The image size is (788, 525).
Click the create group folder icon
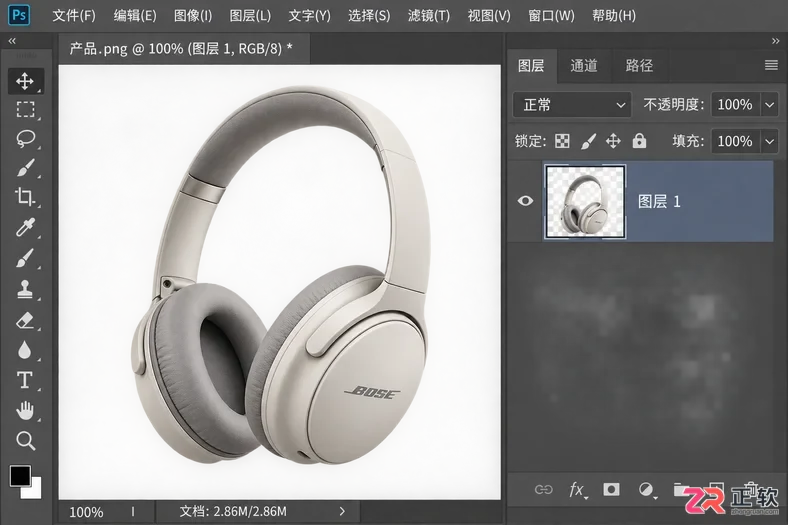tap(681, 489)
